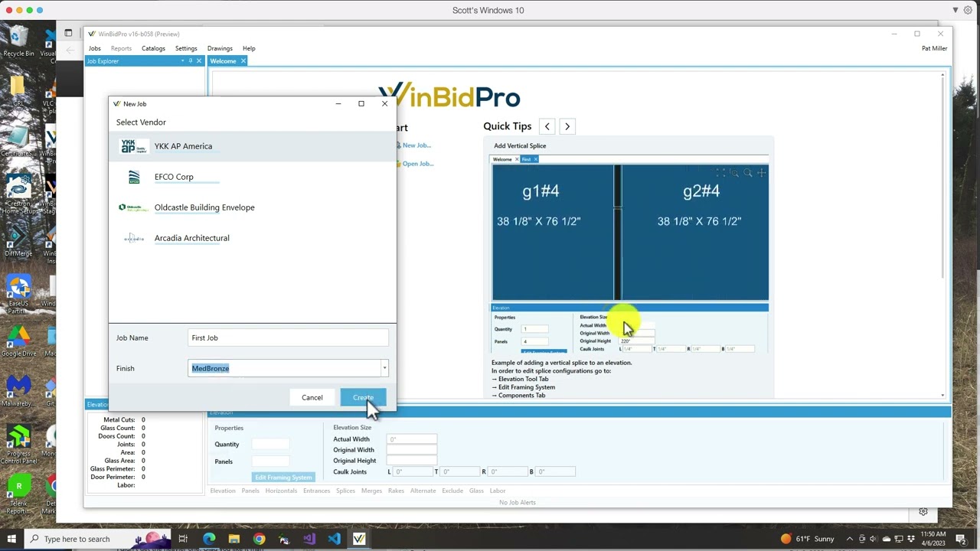
Task: Select the Labor tab at bottom
Action: pyautogui.click(x=498, y=491)
